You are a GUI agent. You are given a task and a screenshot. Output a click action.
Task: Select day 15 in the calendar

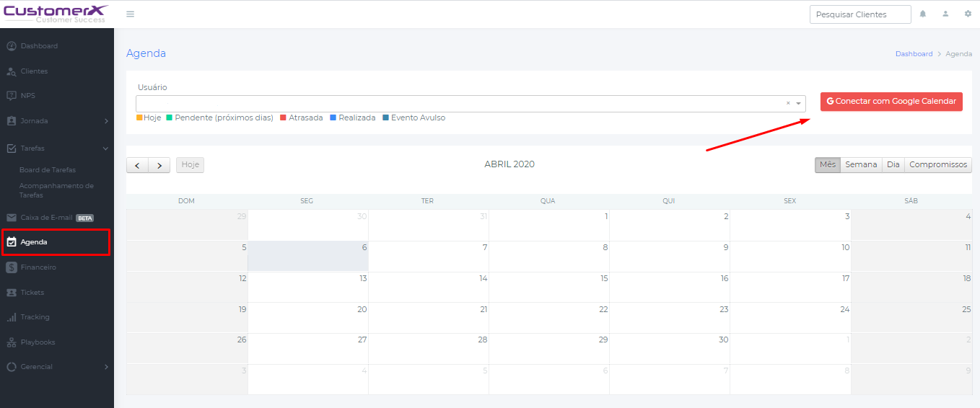click(549, 287)
